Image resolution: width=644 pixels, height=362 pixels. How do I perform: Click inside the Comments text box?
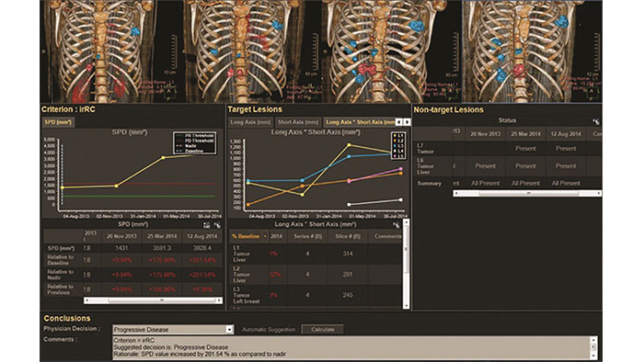tap(351, 348)
